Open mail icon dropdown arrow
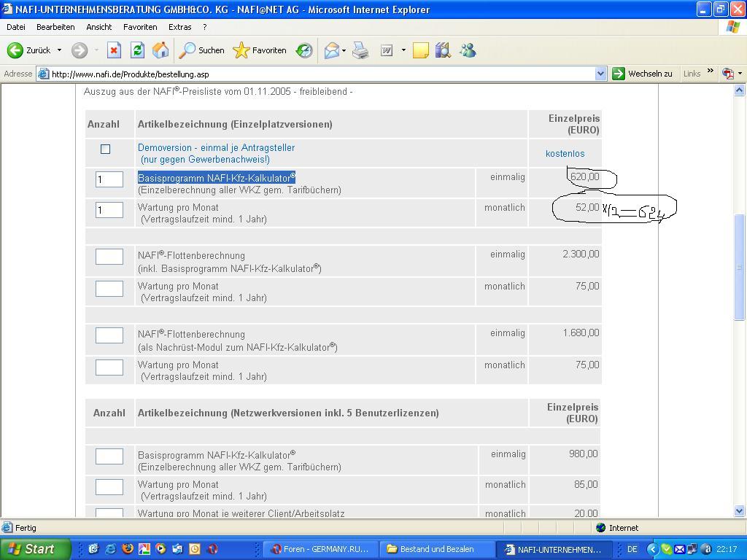 [344, 50]
